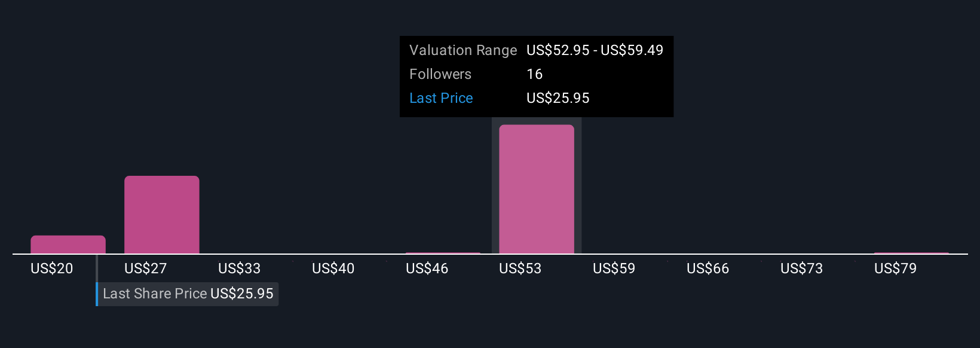Click the US$27 axis label
980x348 pixels.
[146, 268]
